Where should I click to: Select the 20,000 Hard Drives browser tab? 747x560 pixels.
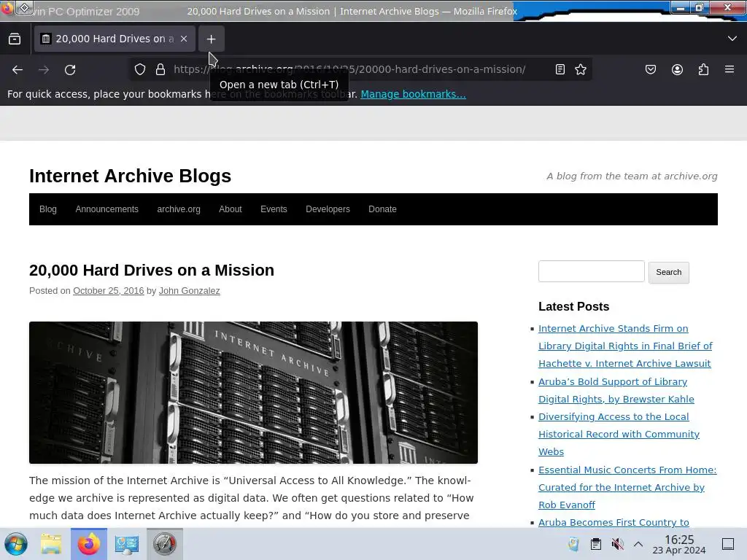pyautogui.click(x=115, y=39)
